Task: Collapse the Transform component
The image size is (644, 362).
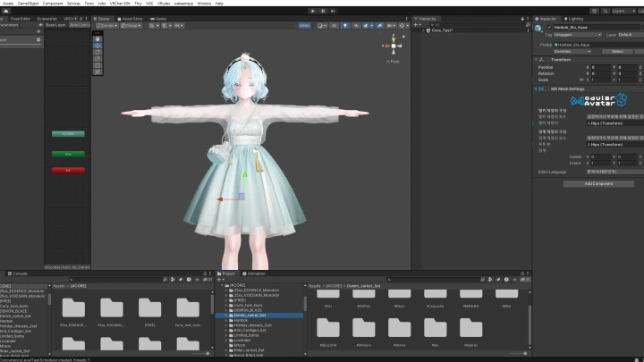Action: coord(536,60)
